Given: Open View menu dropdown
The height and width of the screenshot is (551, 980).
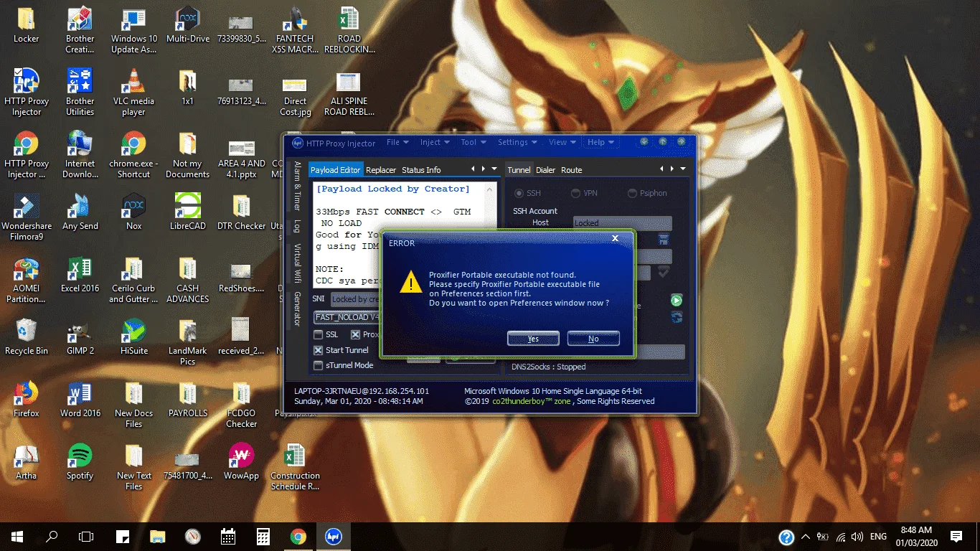Looking at the screenshot, I should point(562,142).
